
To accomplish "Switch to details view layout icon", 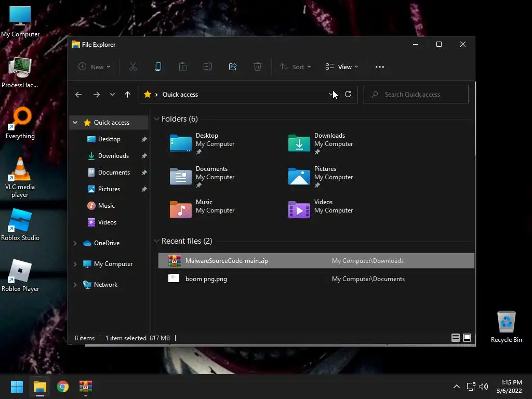I will coord(455,338).
